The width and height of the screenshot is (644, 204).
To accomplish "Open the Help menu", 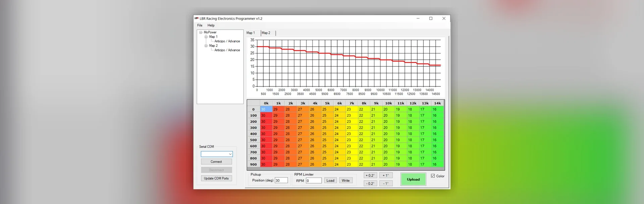I will coord(211,25).
